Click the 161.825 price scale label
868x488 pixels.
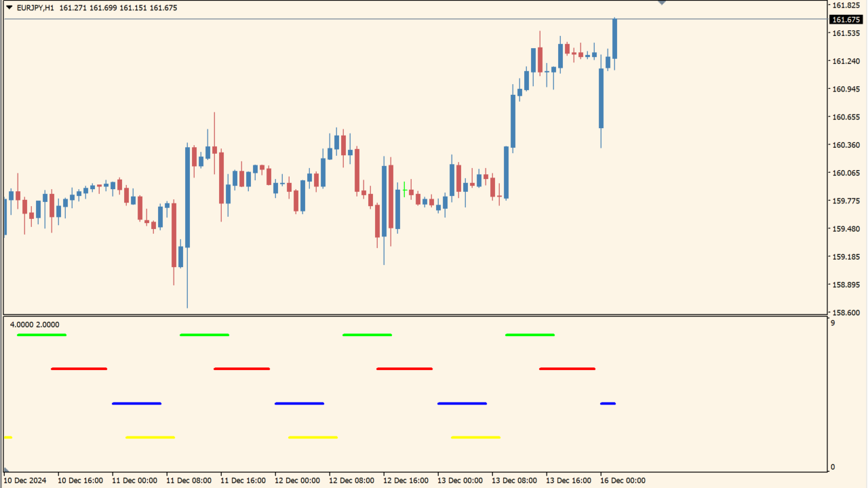point(846,5)
